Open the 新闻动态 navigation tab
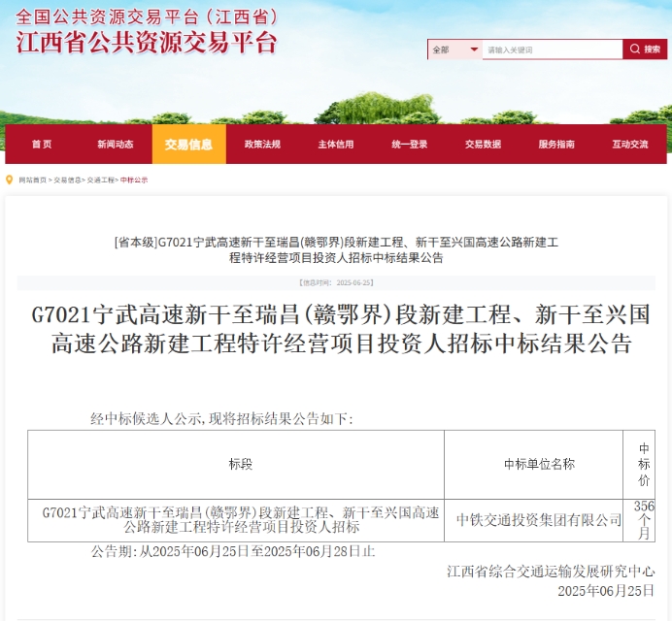Screen dimensions: 672x622 (x=116, y=145)
